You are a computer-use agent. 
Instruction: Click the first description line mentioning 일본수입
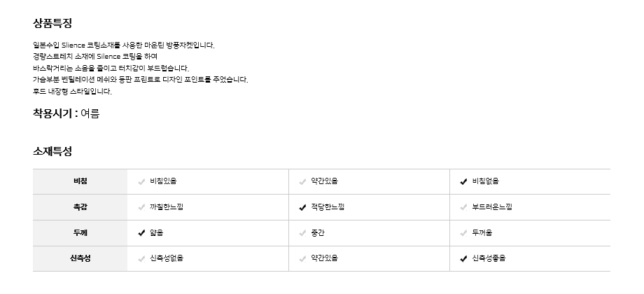click(x=124, y=45)
